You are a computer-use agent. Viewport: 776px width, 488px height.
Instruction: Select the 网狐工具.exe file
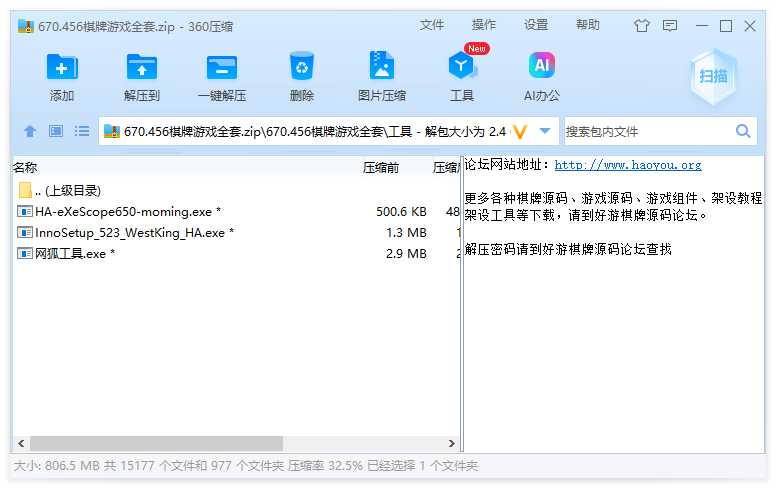(237, 253)
